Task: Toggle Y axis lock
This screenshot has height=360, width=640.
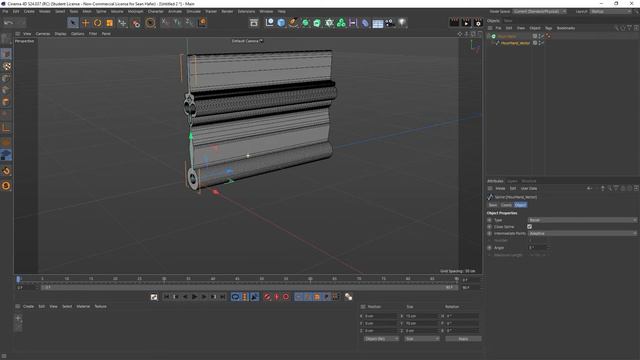Action: pyautogui.click(x=177, y=22)
